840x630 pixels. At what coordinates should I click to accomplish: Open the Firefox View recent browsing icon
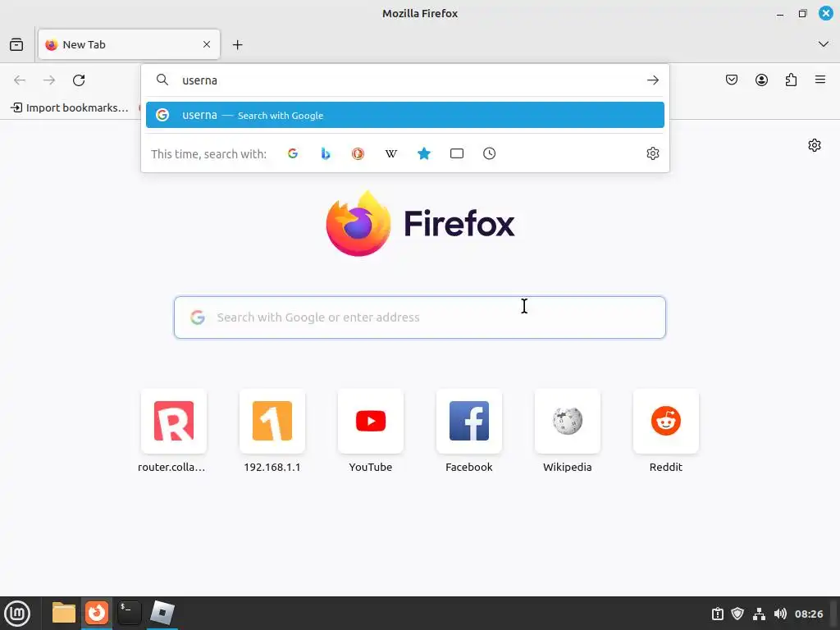[x=16, y=44]
